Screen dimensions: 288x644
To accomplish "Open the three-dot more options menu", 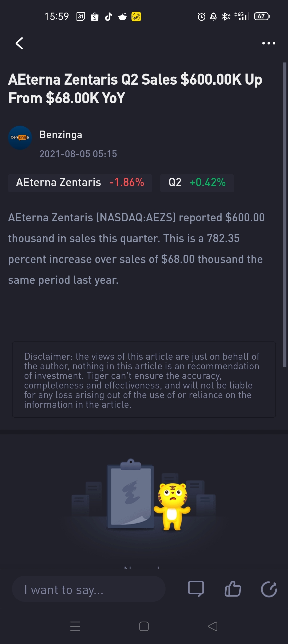I will click(x=269, y=43).
